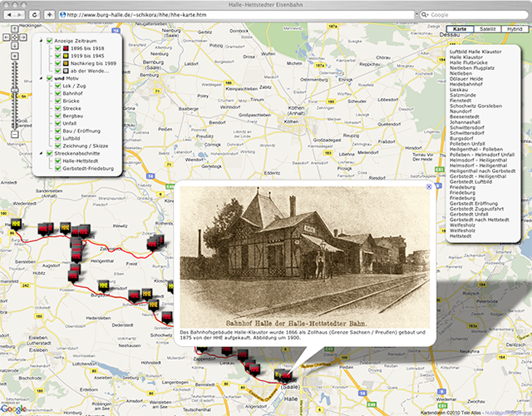The height and width of the screenshot is (416, 532).
Task: Collapse the 'Streckenabschnitte' tree group
Action: pyautogui.click(x=42, y=151)
